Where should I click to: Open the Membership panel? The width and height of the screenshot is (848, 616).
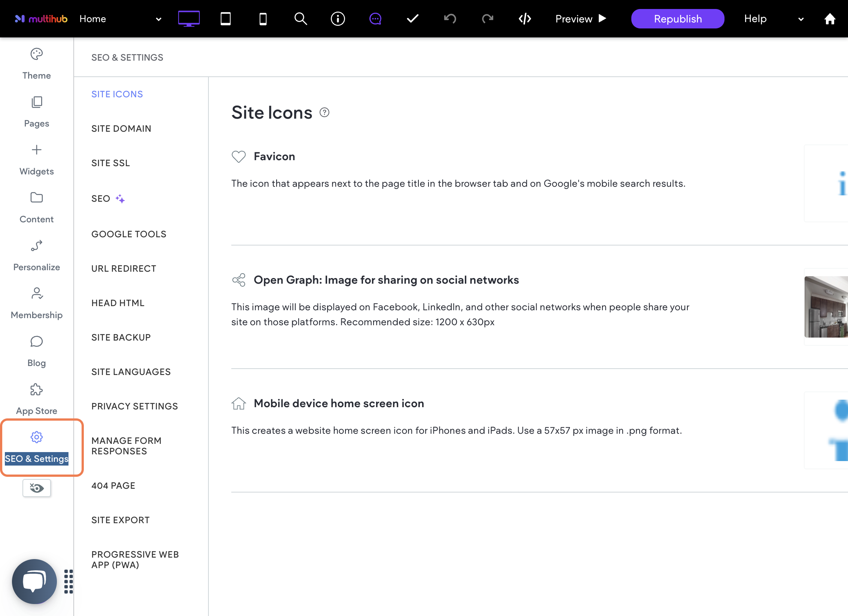[37, 304]
